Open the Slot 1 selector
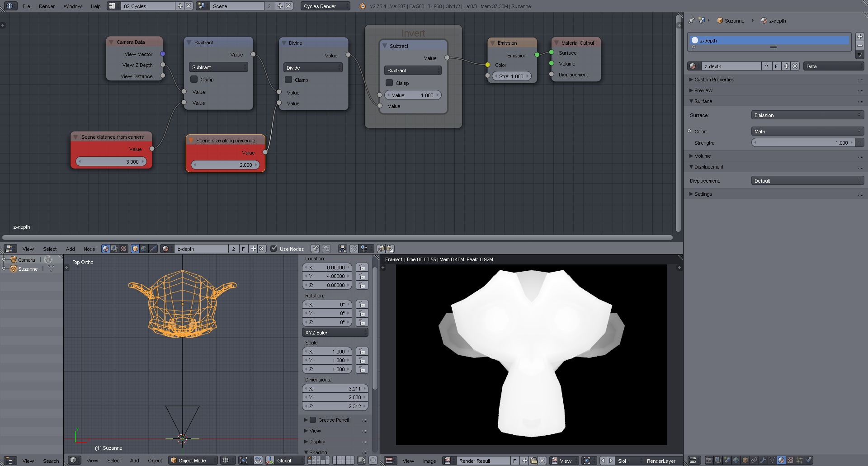The width and height of the screenshot is (868, 466). pos(629,461)
